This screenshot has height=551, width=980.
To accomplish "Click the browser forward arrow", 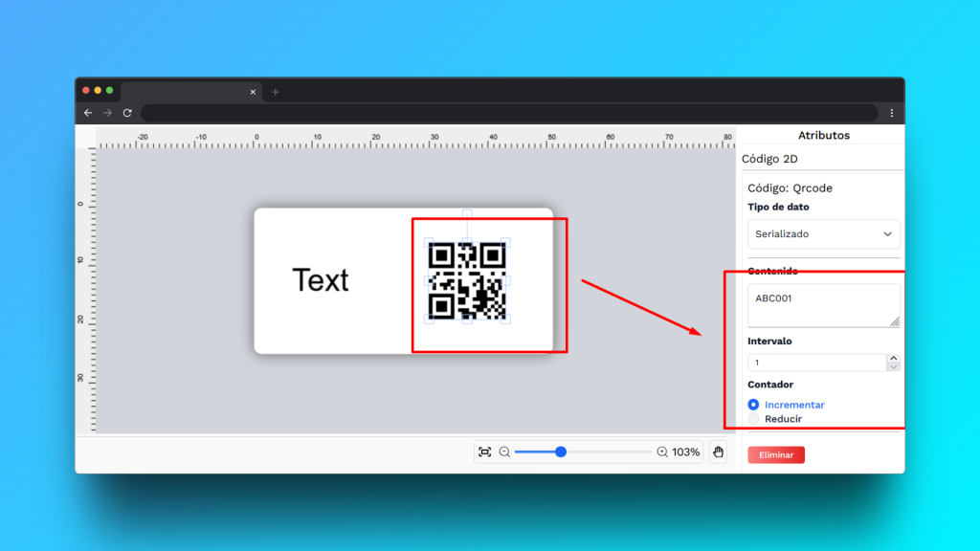I will [x=107, y=113].
